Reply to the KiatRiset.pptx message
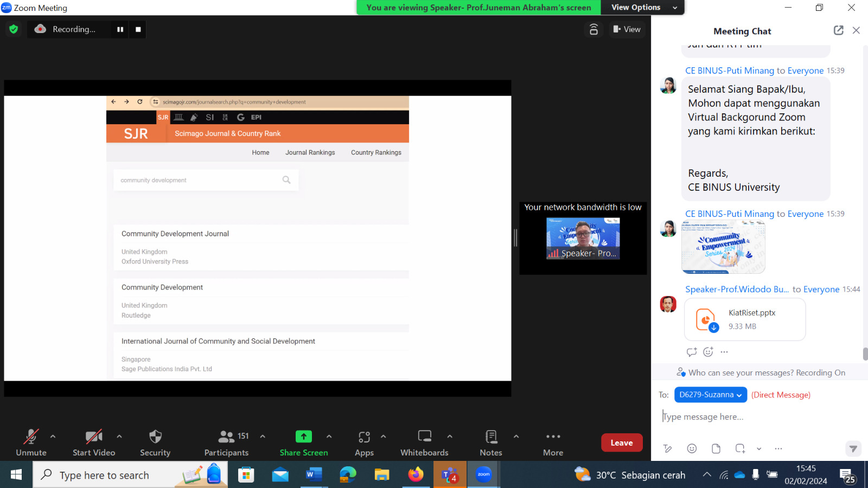 692,352
